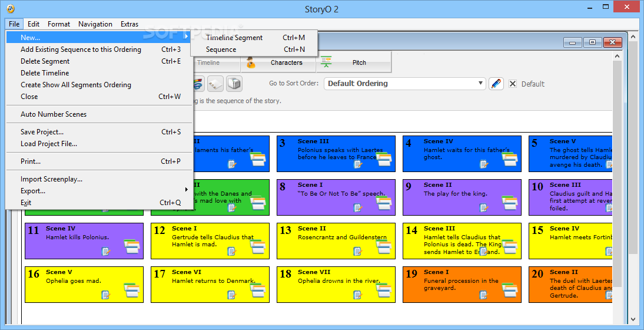The height and width of the screenshot is (330, 644).
Task: Select scene 4 Hamlet waits card
Action: click(462, 154)
